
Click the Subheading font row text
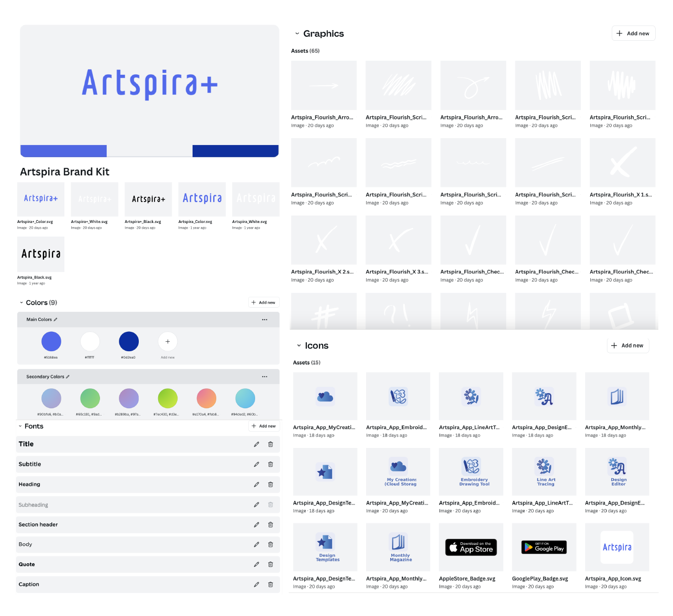tap(33, 505)
